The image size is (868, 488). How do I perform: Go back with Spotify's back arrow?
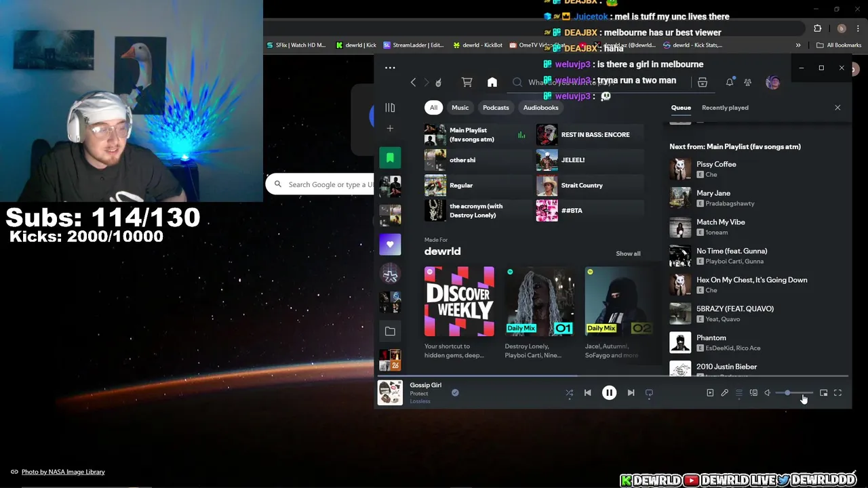coord(413,83)
